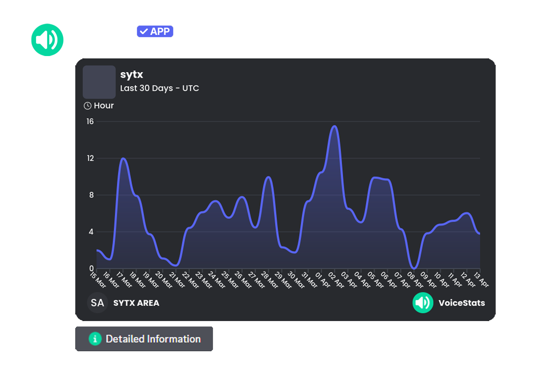Click the VoiceStats text in the footer

tap(462, 303)
